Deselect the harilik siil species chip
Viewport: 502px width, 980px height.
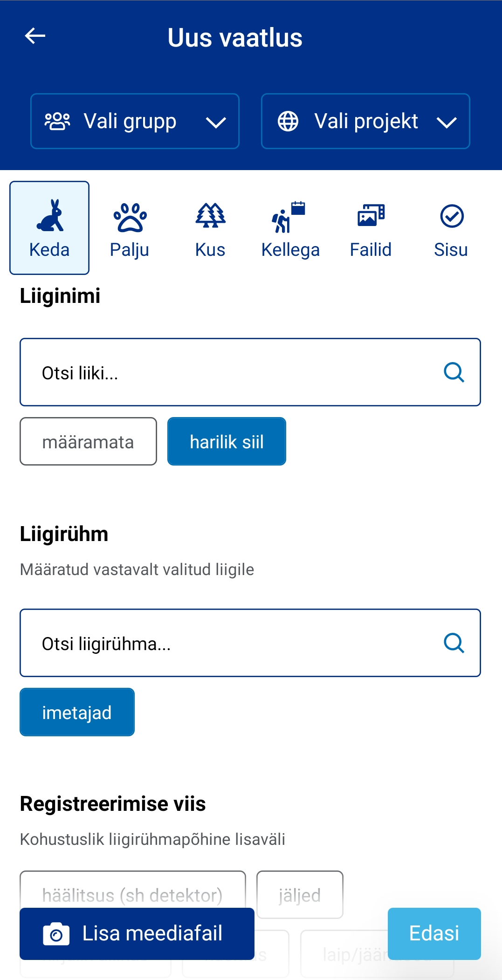tap(227, 441)
